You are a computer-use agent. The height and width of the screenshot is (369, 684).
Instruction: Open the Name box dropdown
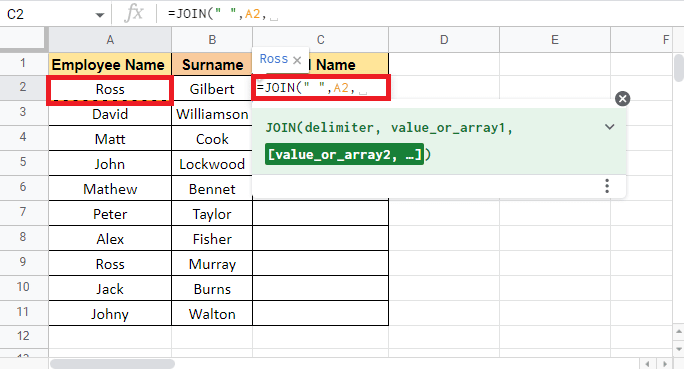coord(99,15)
